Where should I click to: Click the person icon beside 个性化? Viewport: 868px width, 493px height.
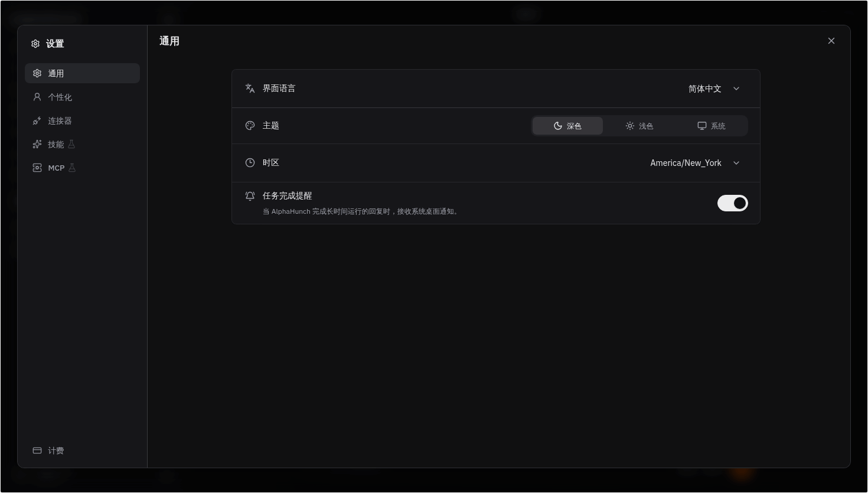[37, 97]
